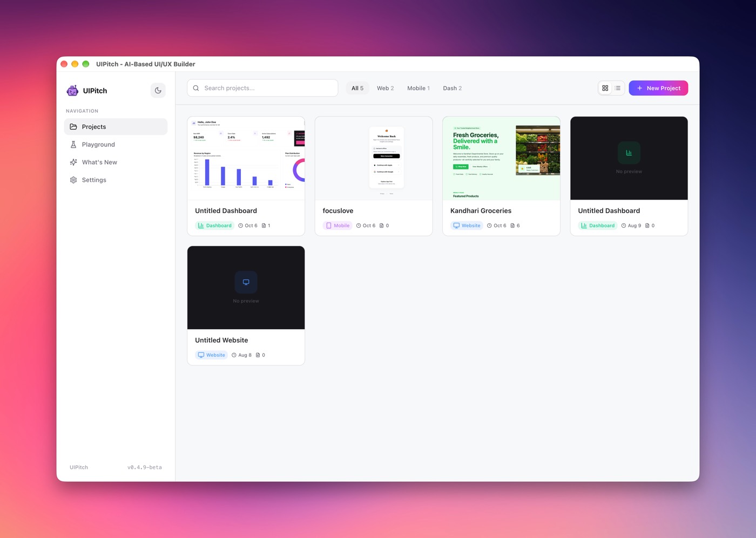Open the Kandhari Groceries thumbnail
Viewport: 756px width, 538px height.
pyautogui.click(x=501, y=158)
